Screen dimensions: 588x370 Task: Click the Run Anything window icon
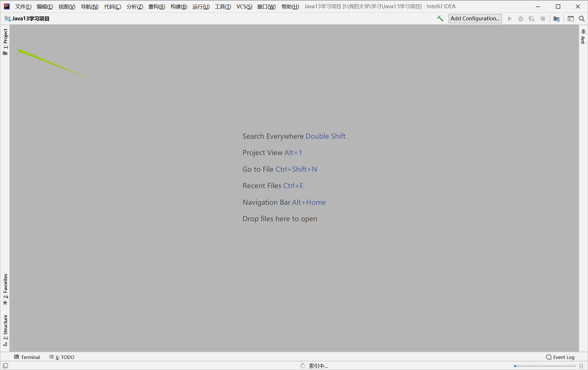(x=570, y=19)
